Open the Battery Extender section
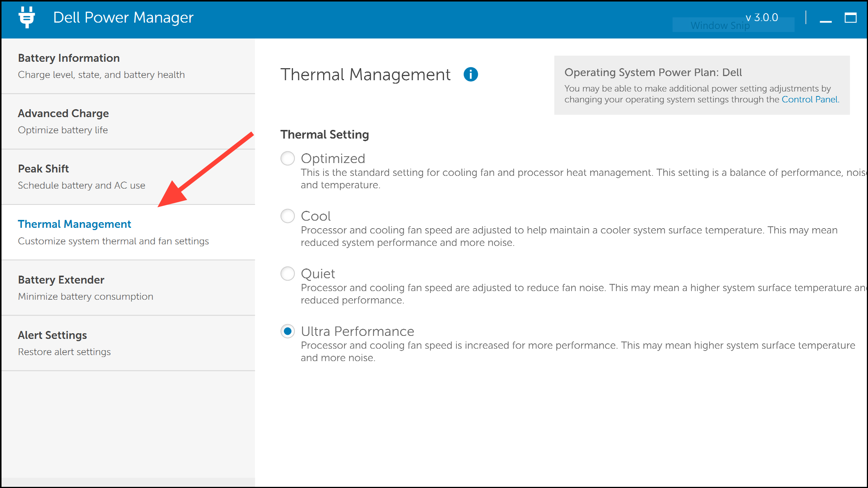The width and height of the screenshot is (868, 488). [x=61, y=279]
